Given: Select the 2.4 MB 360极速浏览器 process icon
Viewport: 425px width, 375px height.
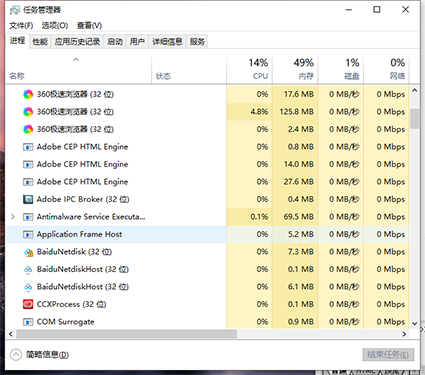Looking at the screenshot, I should point(28,129).
